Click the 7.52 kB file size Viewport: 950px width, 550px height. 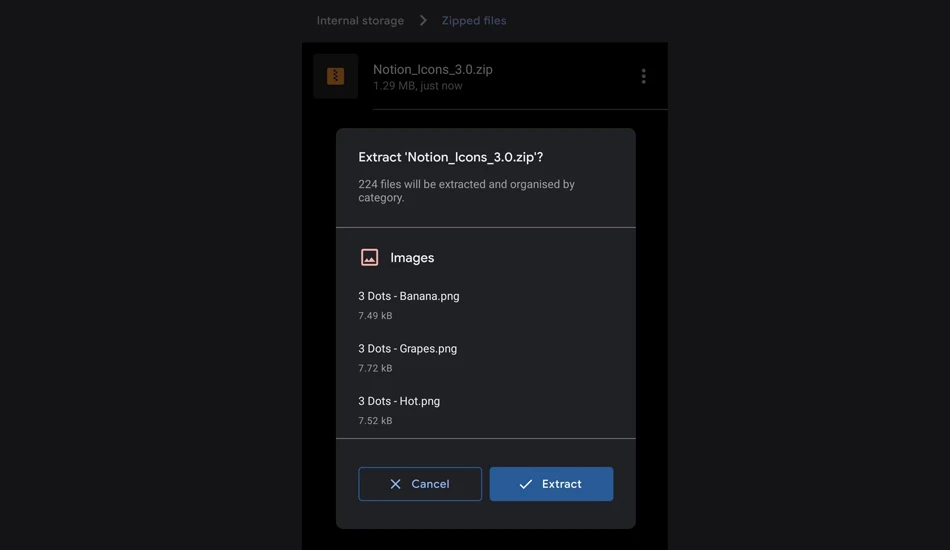pyautogui.click(x=375, y=420)
